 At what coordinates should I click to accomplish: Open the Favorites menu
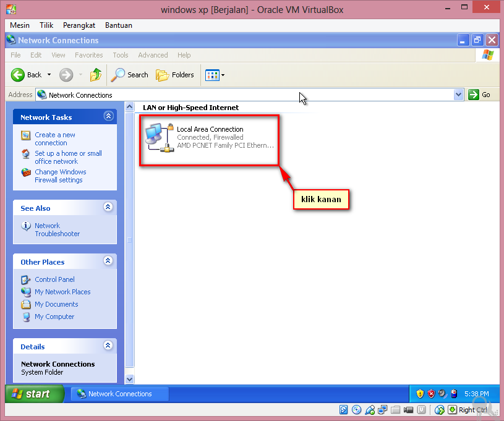tap(88, 55)
